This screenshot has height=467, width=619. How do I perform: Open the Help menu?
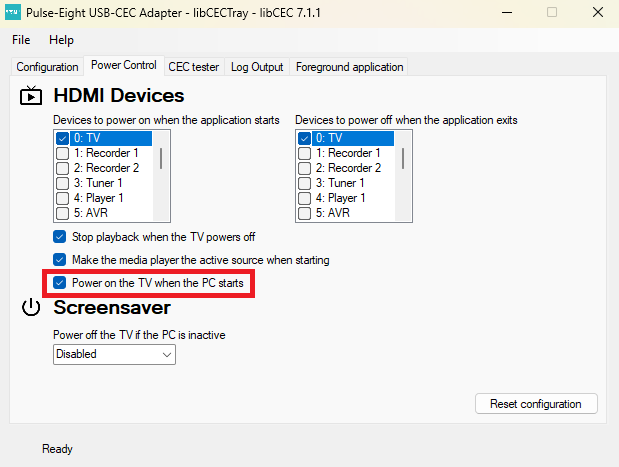(x=61, y=40)
